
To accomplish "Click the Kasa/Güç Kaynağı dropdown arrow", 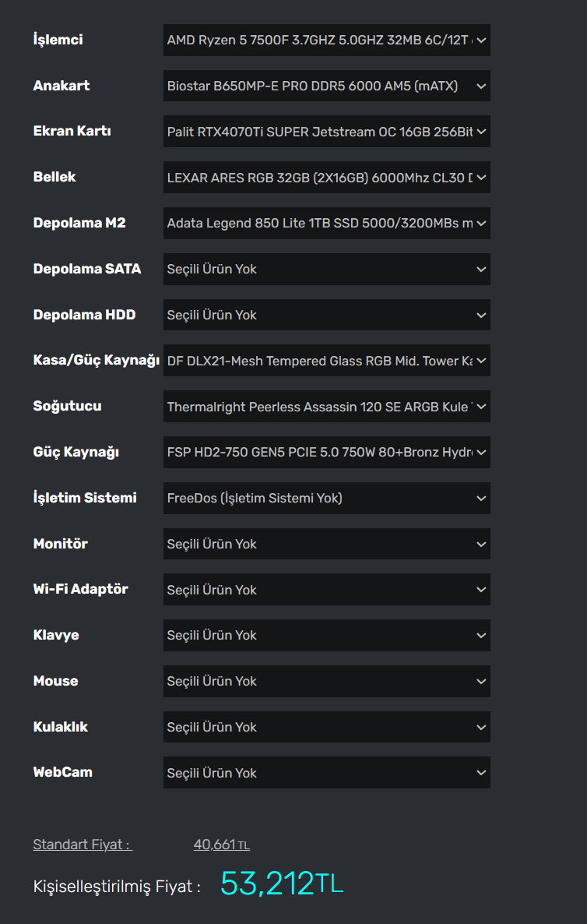I will tap(481, 361).
